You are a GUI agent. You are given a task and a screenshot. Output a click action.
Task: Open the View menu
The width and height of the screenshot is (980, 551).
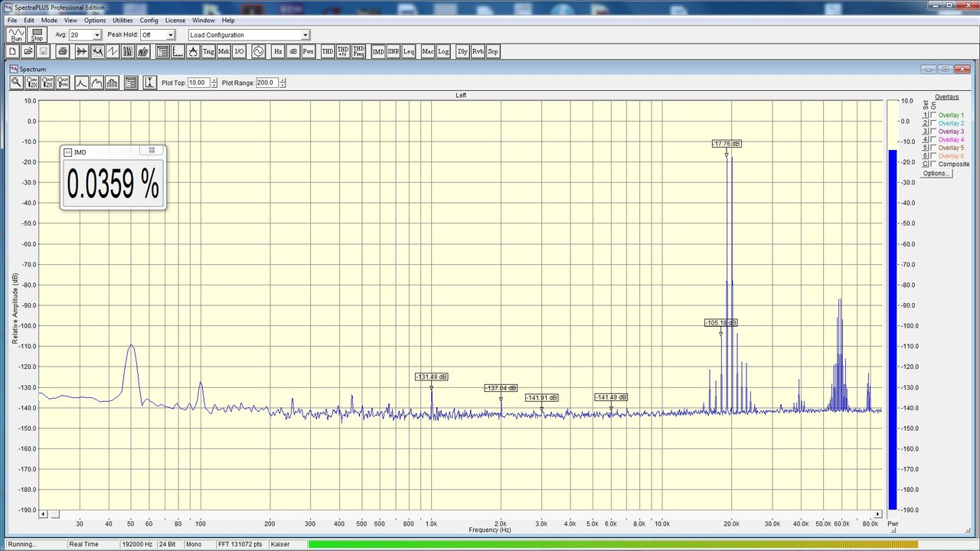70,20
